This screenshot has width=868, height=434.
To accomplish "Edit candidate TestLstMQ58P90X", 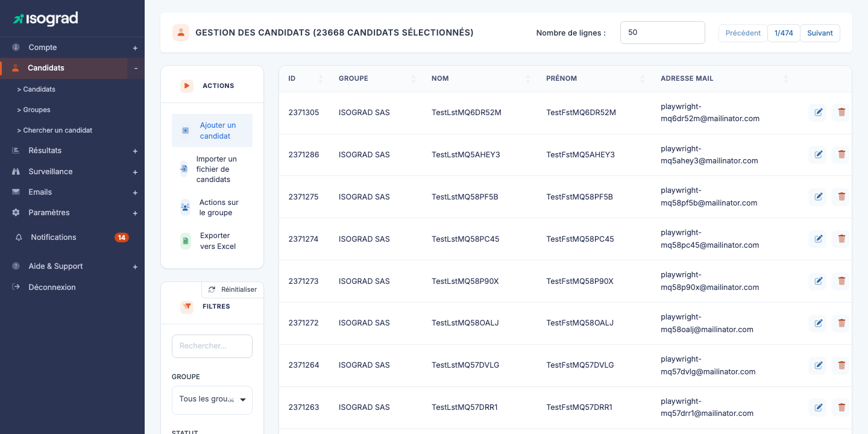I will click(x=818, y=281).
